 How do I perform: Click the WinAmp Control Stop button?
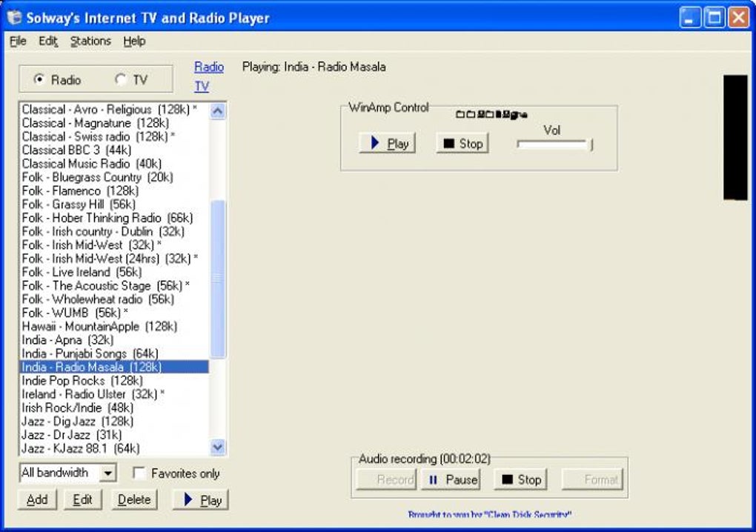click(462, 143)
